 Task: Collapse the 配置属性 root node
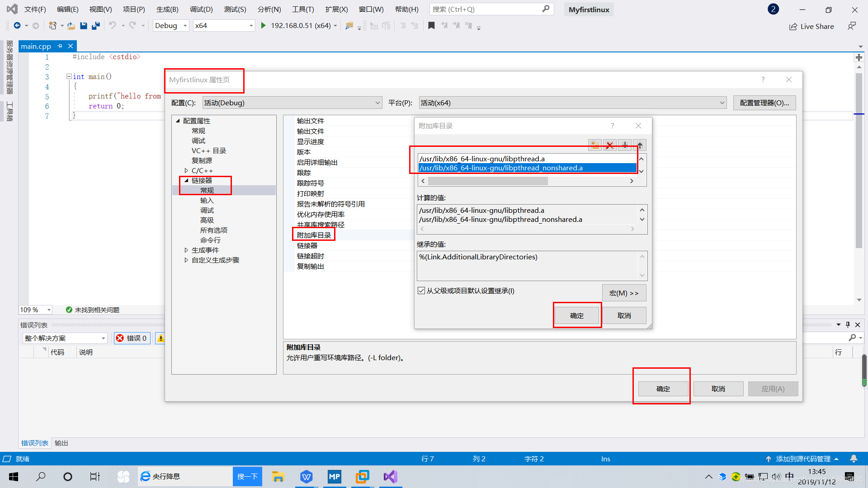[178, 121]
